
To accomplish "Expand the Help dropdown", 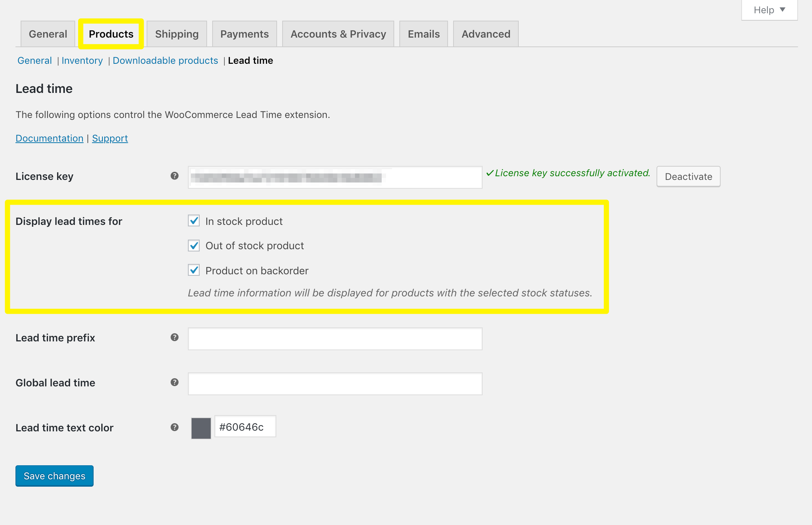I will [769, 10].
